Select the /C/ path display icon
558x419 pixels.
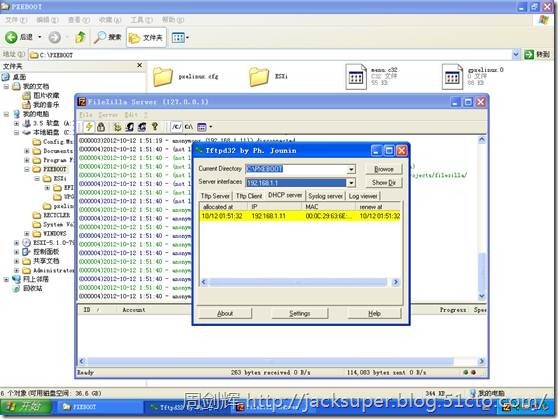(x=177, y=127)
